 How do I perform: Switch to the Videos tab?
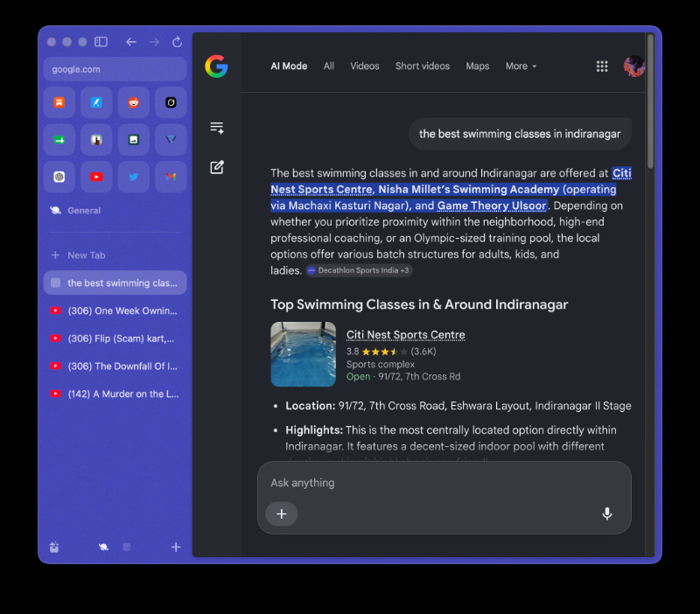pos(365,66)
